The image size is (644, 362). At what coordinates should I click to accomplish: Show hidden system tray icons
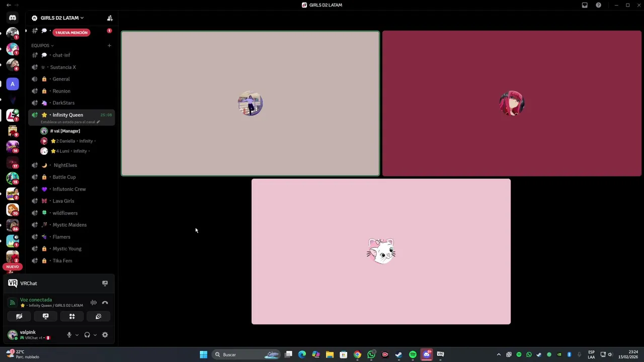click(499, 354)
